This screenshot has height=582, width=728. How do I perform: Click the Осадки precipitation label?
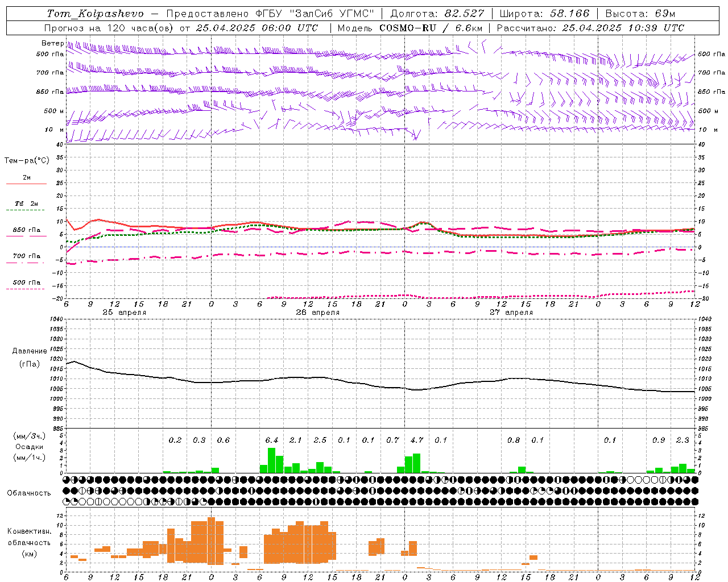pyautogui.click(x=29, y=447)
